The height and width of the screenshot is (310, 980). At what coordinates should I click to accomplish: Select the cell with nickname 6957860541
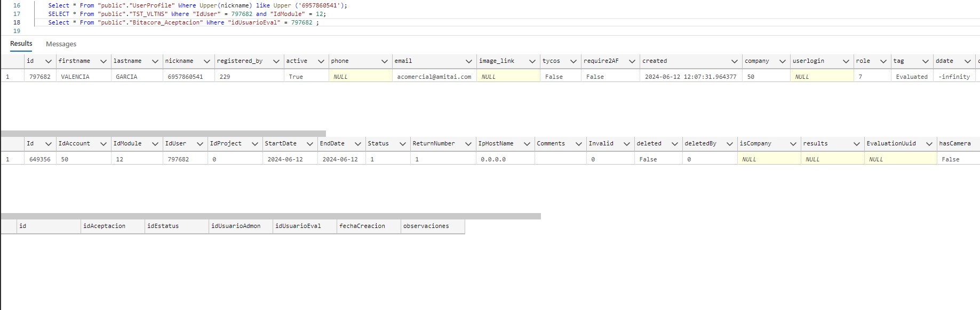pos(185,77)
